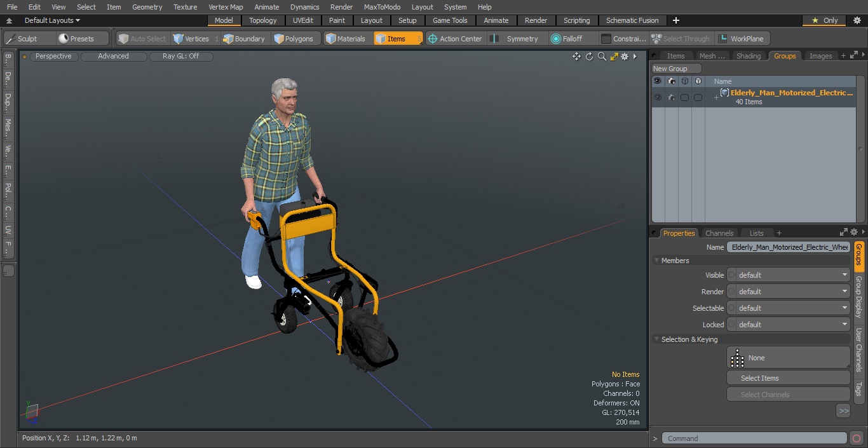Click the viewport zoom magnifier icon

(602, 57)
